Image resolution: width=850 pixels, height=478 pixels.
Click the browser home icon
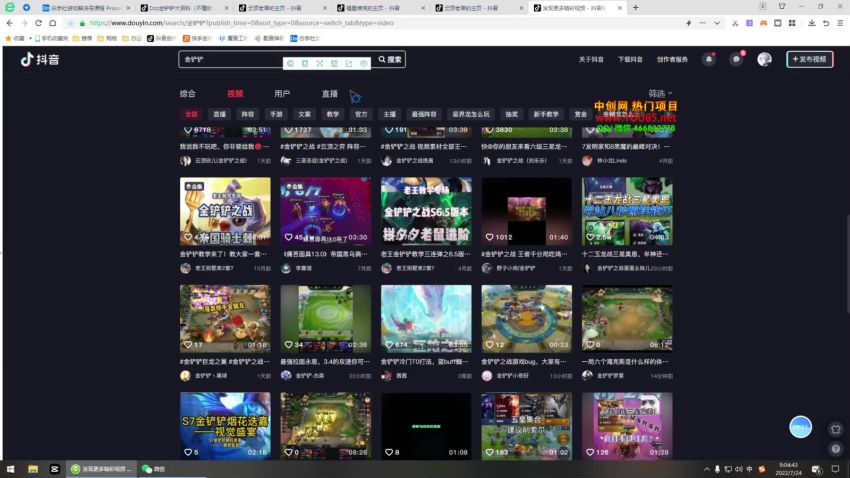53,23
